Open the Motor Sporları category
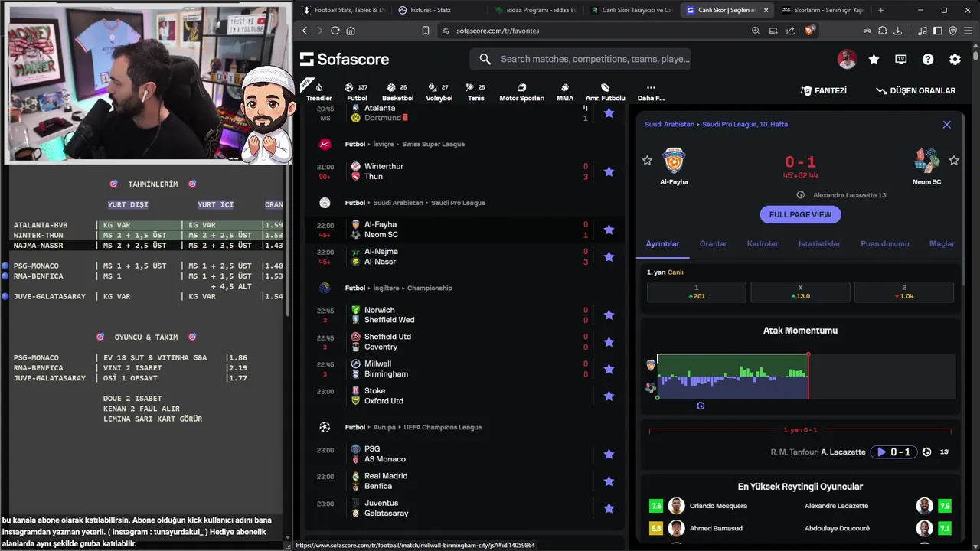Image resolution: width=980 pixels, height=551 pixels. pyautogui.click(x=521, y=92)
